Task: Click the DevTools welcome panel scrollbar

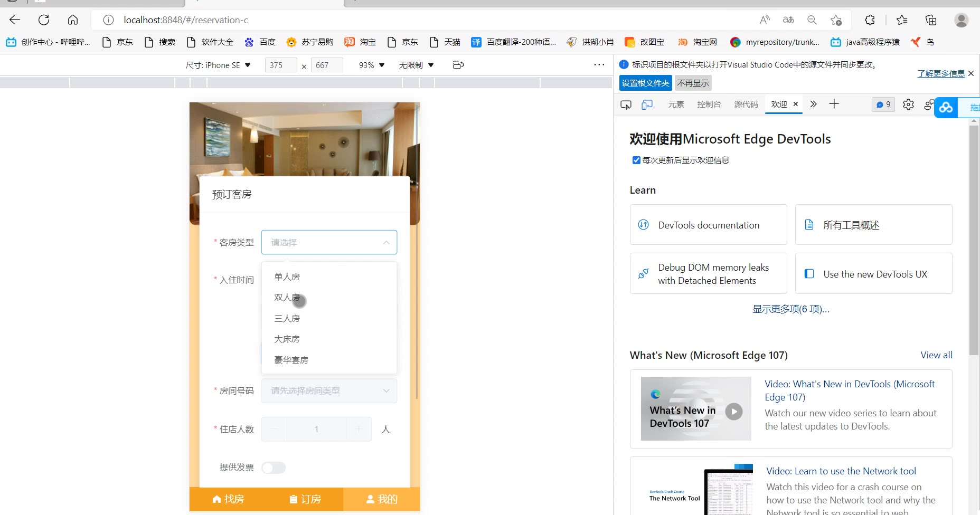Action: tap(974, 240)
